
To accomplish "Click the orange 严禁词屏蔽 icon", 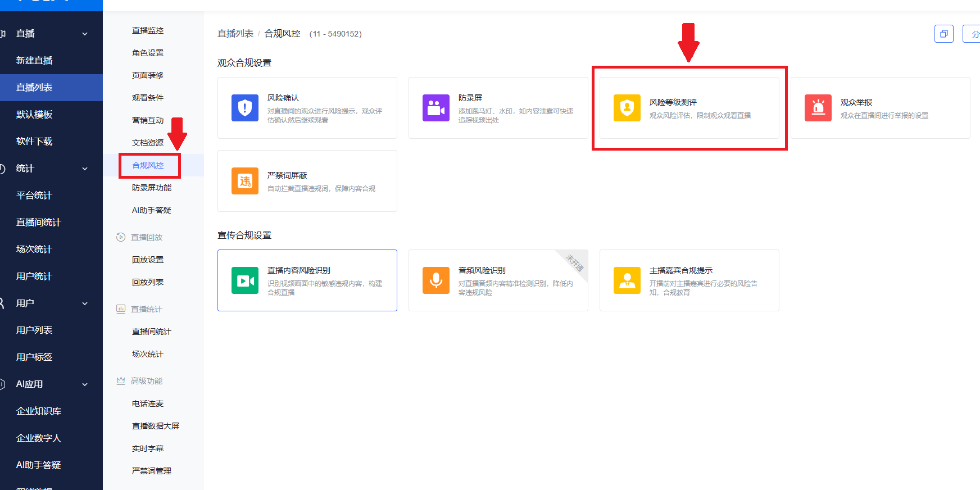I will tap(245, 181).
